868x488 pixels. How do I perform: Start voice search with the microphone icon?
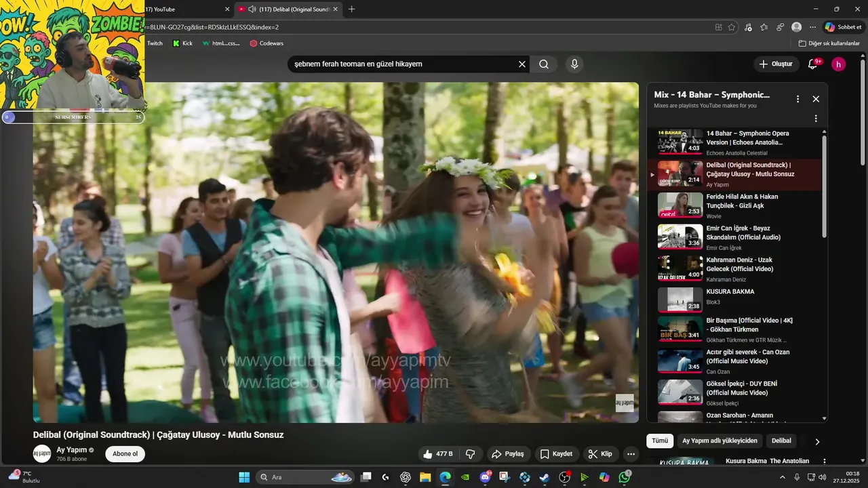574,64
